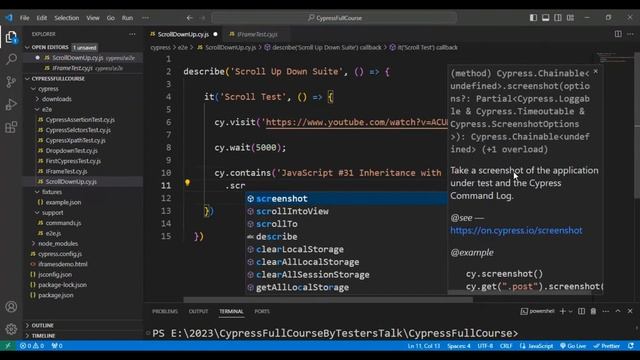Open Run and Debug view

click(x=11, y=104)
